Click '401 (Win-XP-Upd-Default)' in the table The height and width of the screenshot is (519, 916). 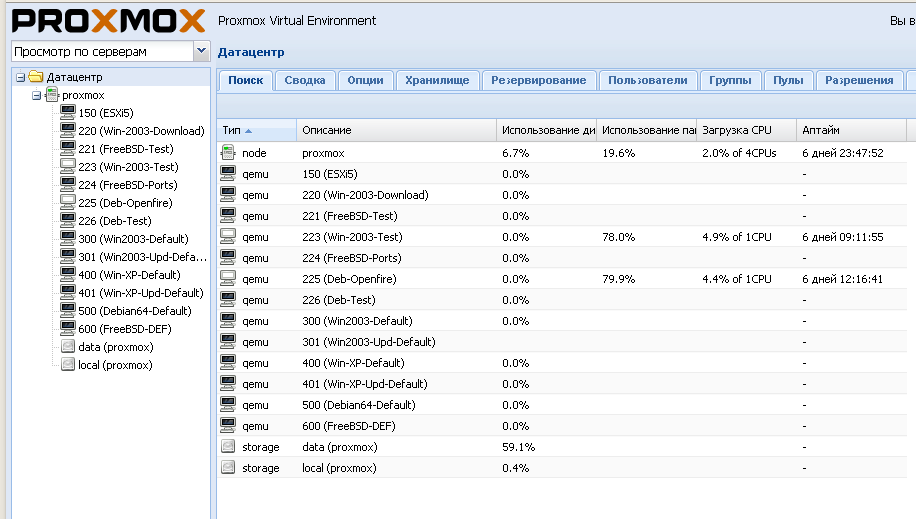[x=365, y=385]
